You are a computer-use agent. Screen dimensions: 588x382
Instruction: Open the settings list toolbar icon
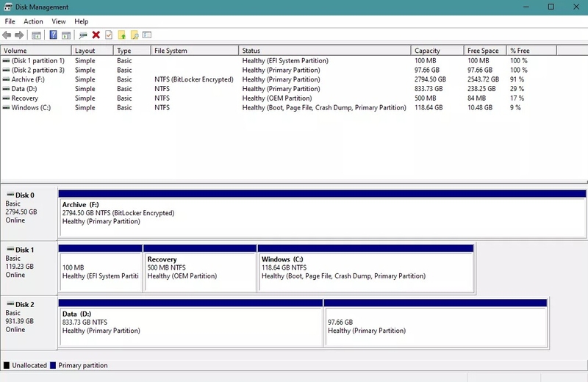[x=147, y=35]
